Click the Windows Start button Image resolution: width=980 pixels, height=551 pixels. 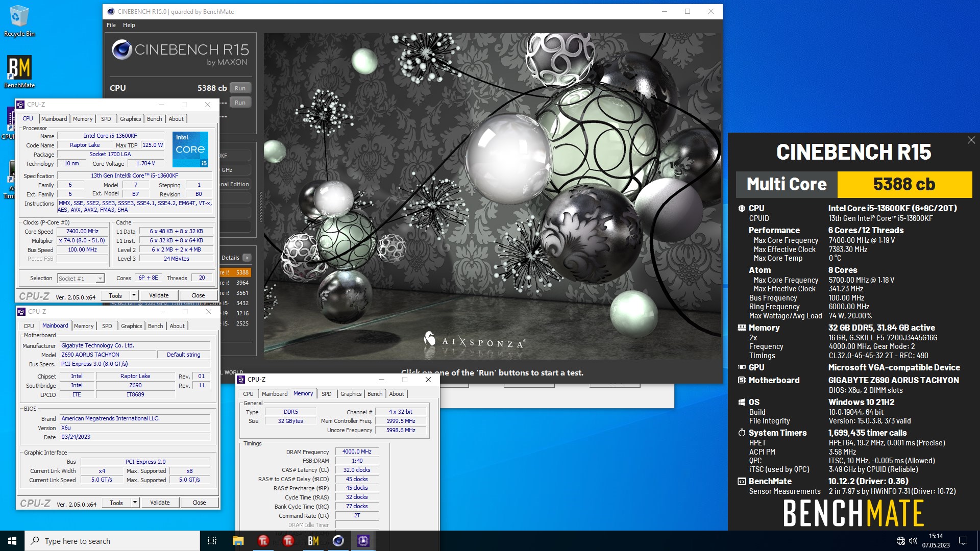pos(12,541)
